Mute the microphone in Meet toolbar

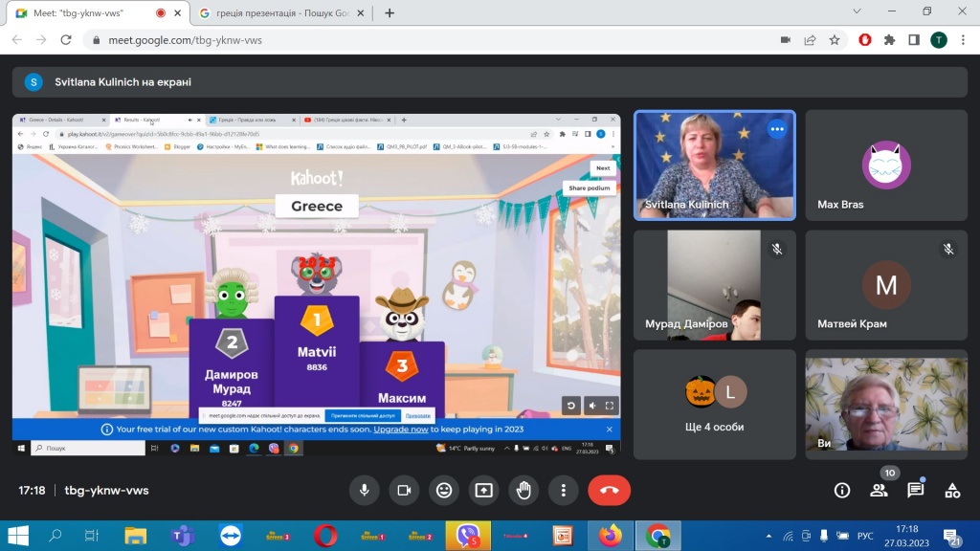pyautogui.click(x=364, y=490)
